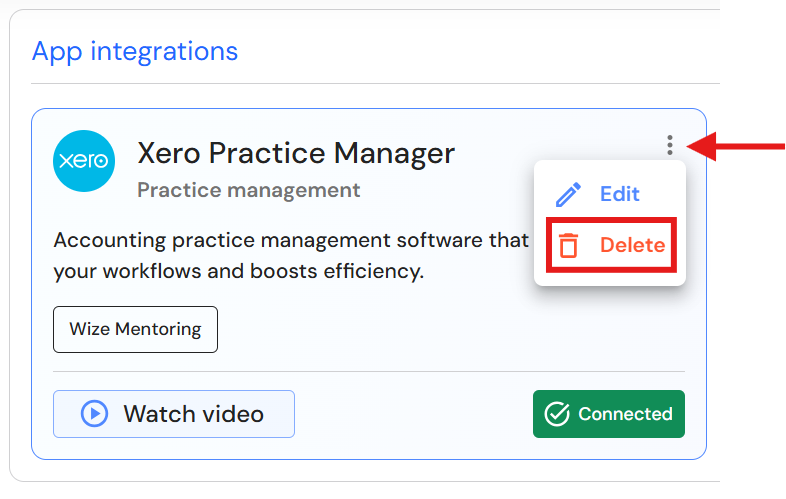Open the App integrations heading link
The height and width of the screenshot is (499, 786).
coord(135,51)
